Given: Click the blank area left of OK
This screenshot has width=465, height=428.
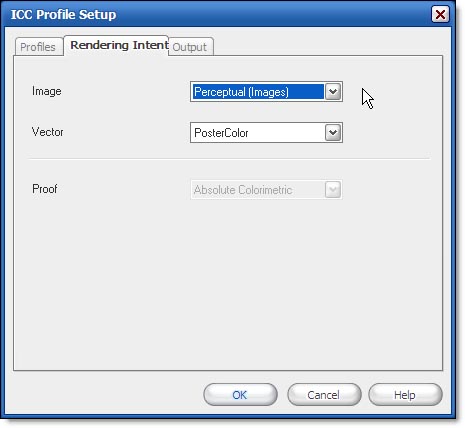Looking at the screenshot, I should coord(107,395).
